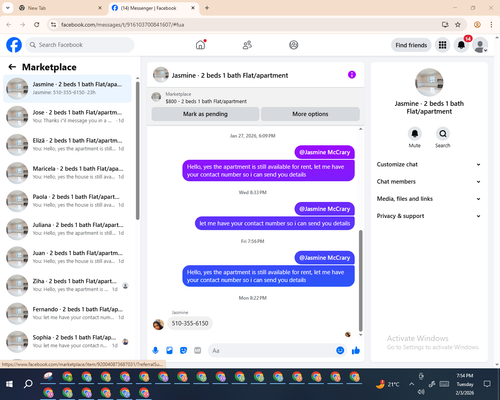Open Fernando conversation in list

pos(68,313)
